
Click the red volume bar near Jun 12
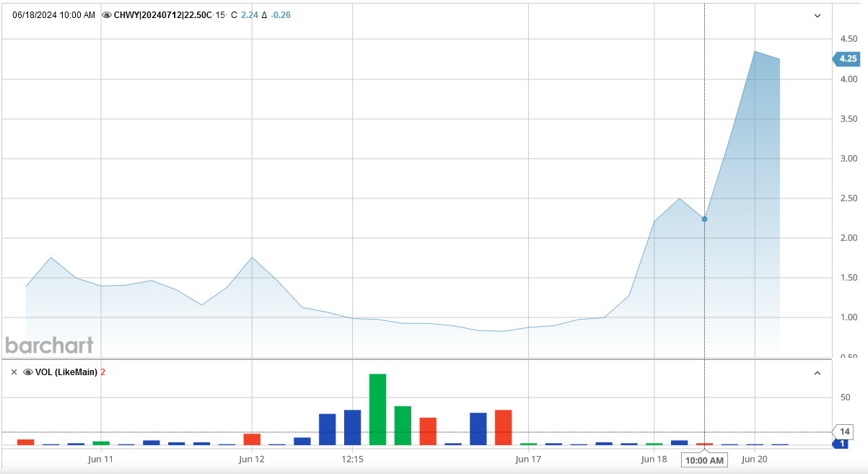click(252, 439)
